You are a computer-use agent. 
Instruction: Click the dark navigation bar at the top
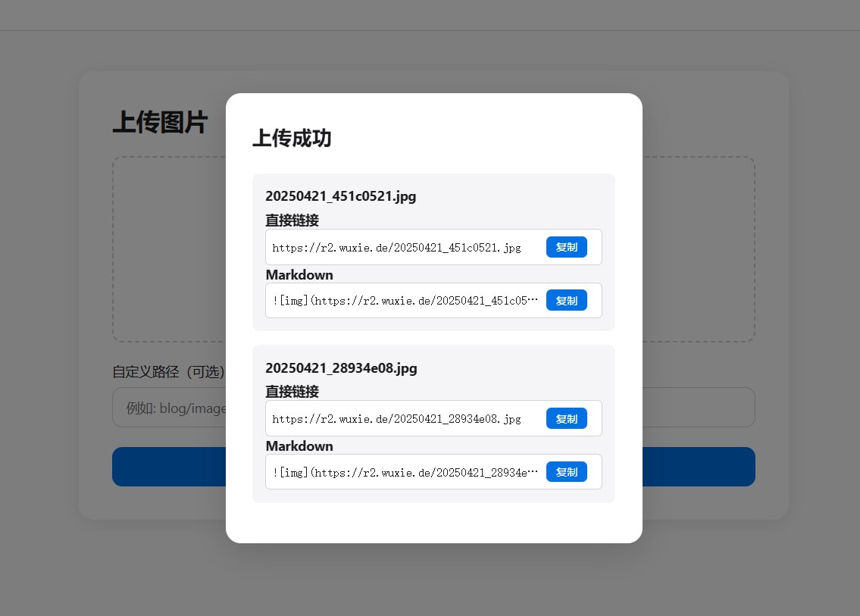430,14
